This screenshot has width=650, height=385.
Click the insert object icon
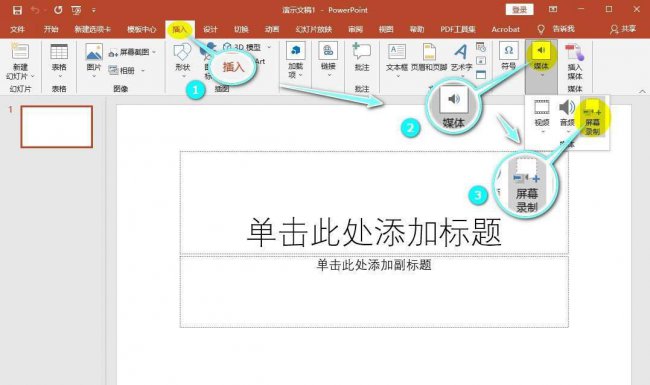click(481, 75)
